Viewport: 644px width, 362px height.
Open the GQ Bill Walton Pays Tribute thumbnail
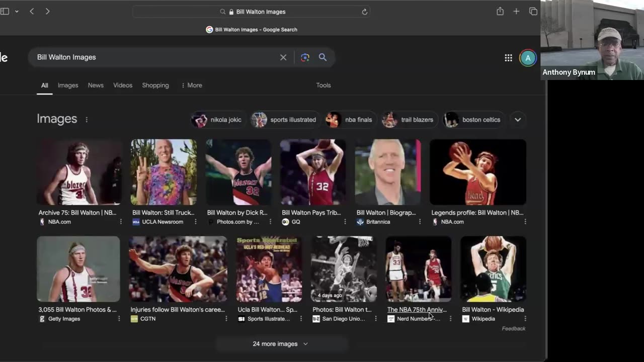tap(313, 172)
